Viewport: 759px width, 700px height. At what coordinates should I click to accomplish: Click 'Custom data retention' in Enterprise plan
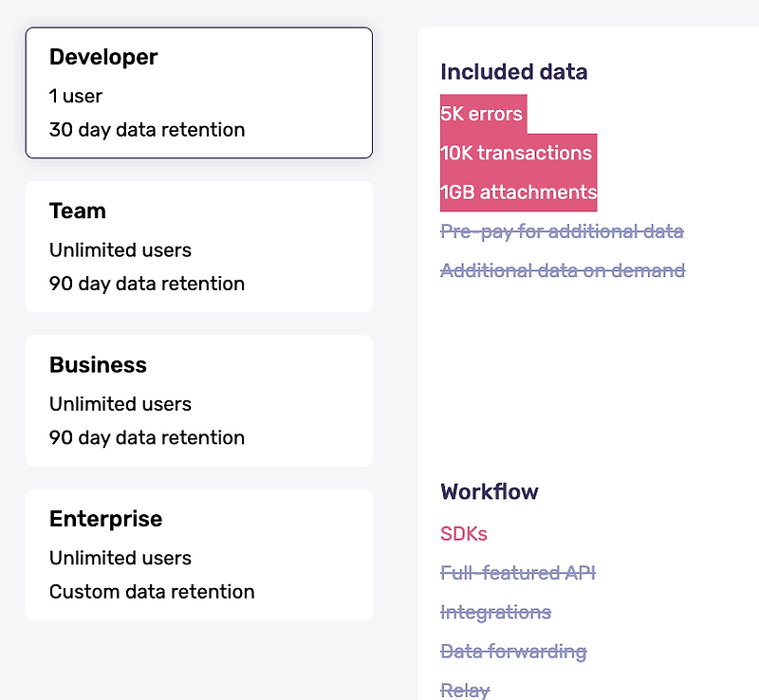(x=152, y=592)
